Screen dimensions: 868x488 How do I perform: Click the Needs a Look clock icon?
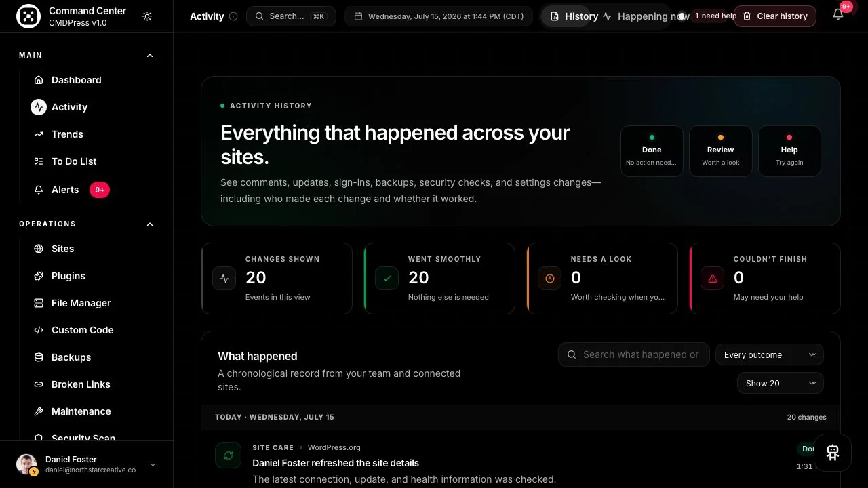[550, 279]
